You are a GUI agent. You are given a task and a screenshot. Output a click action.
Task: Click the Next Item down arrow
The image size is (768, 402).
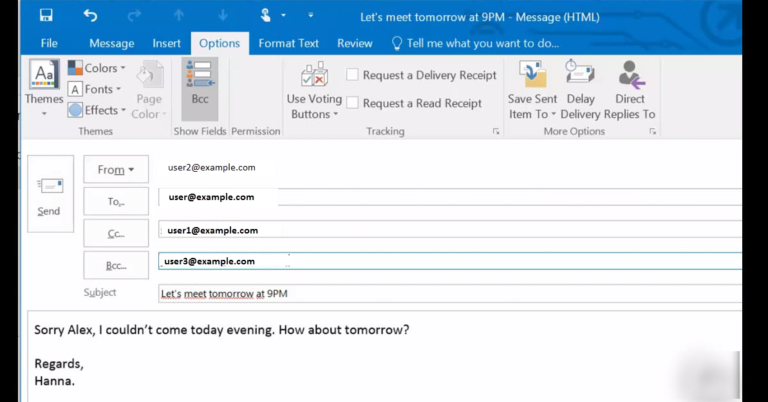[x=223, y=16]
